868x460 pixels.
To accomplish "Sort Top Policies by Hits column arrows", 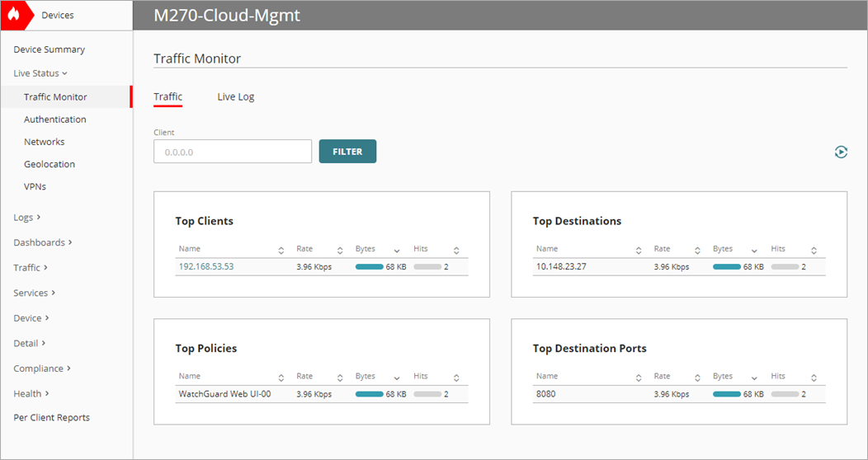I will [x=456, y=378].
